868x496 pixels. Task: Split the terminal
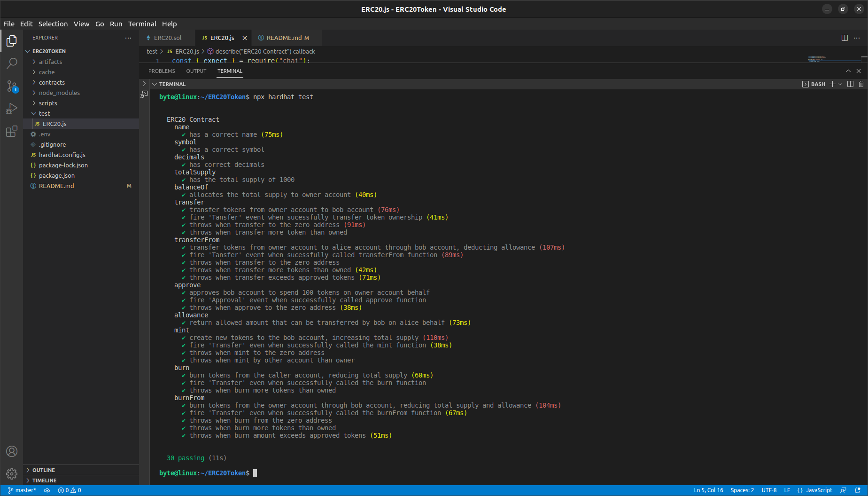click(850, 84)
